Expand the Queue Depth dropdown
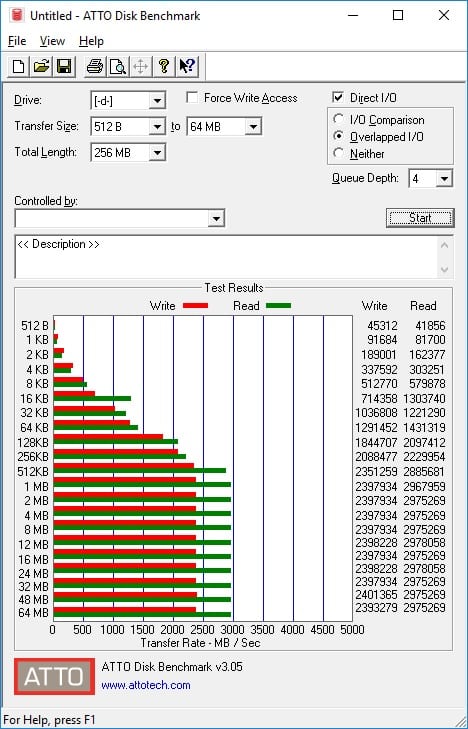Image resolution: width=468 pixels, height=729 pixels. (444, 179)
